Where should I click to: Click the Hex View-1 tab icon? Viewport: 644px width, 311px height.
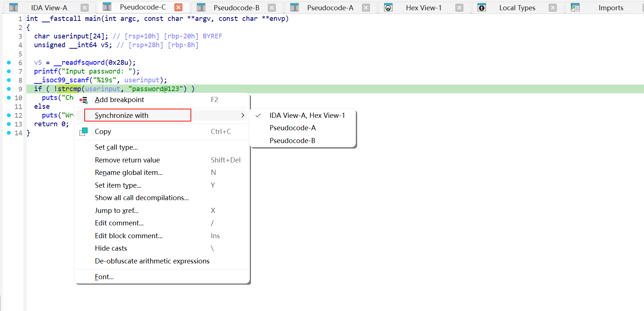click(388, 7)
